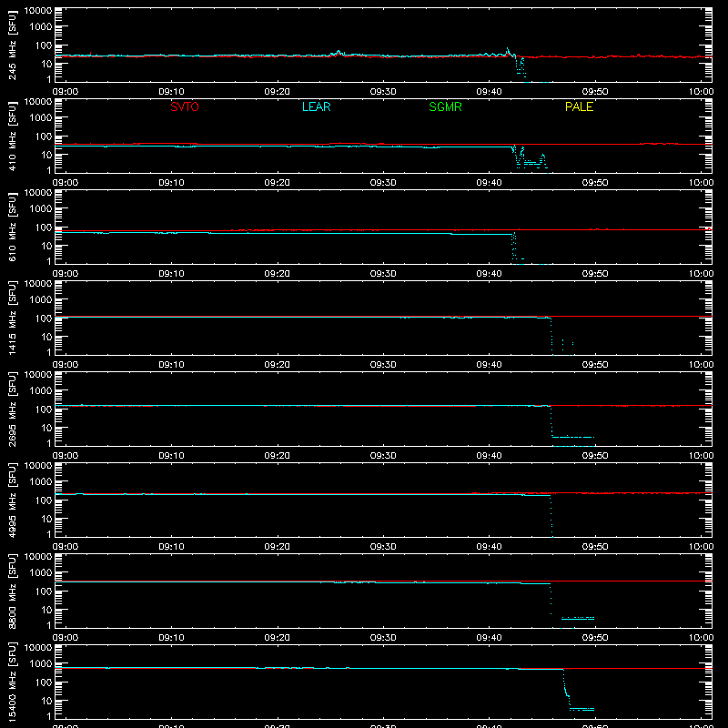The width and height of the screenshot is (728, 728).
Task: Select the '1415 MHz [SFU]' axis title
Action: 12,318
